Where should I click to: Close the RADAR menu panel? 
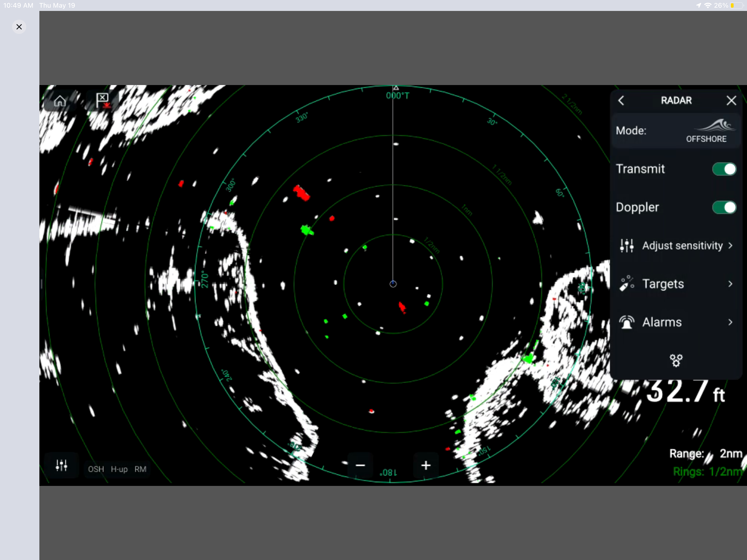[731, 100]
